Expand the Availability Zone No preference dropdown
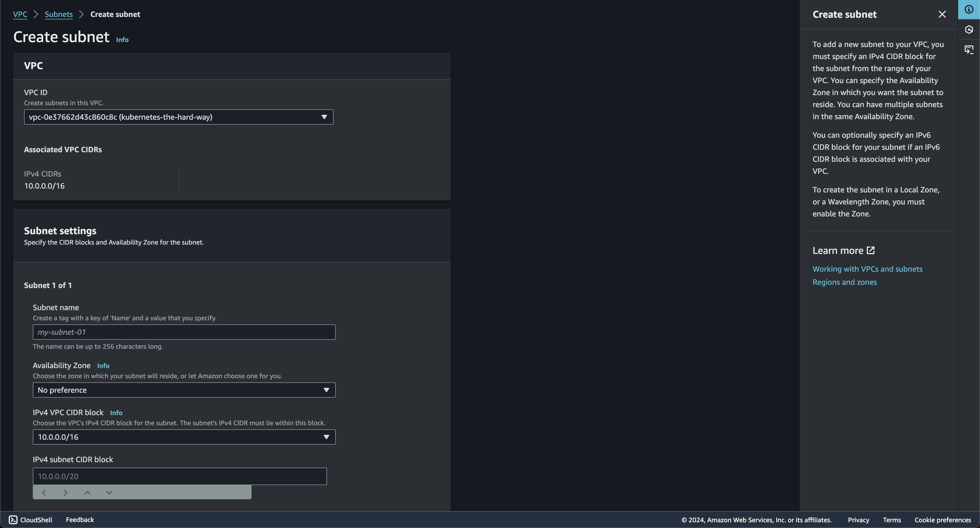This screenshot has width=980, height=528. (x=184, y=390)
